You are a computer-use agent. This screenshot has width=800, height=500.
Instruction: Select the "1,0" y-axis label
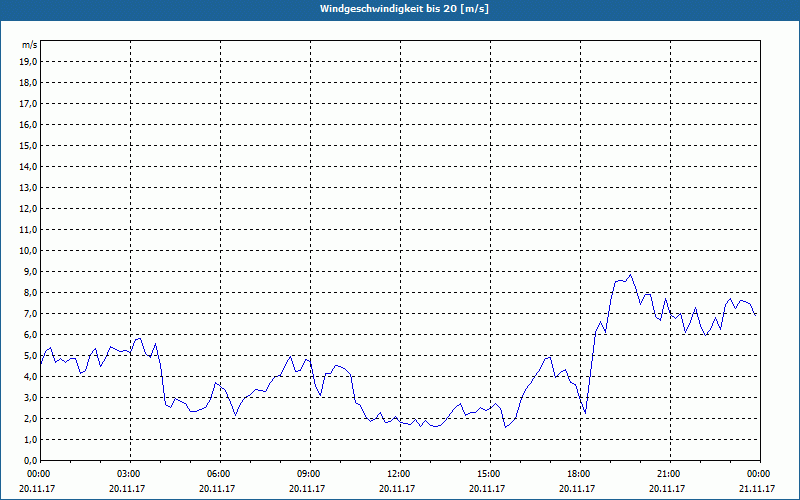coord(30,439)
